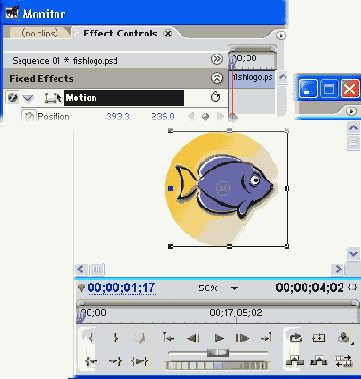Select the Motion transform icon
The image size is (361, 379).
tap(53, 98)
